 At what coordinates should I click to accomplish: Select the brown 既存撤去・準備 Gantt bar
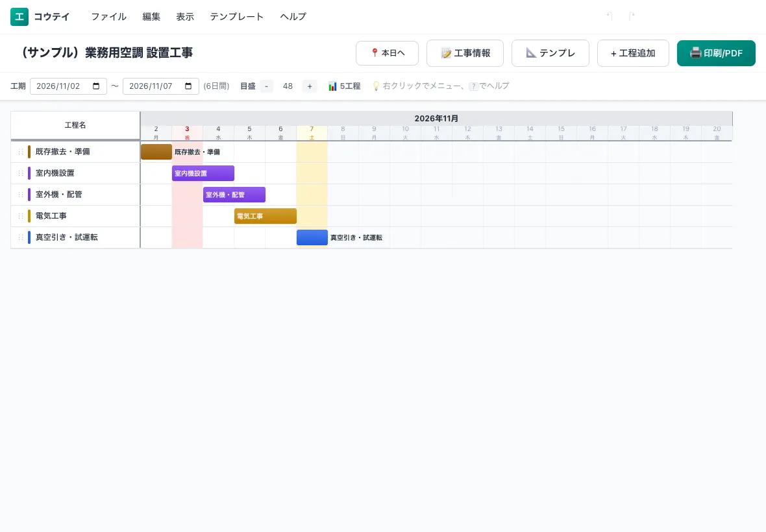coord(156,152)
